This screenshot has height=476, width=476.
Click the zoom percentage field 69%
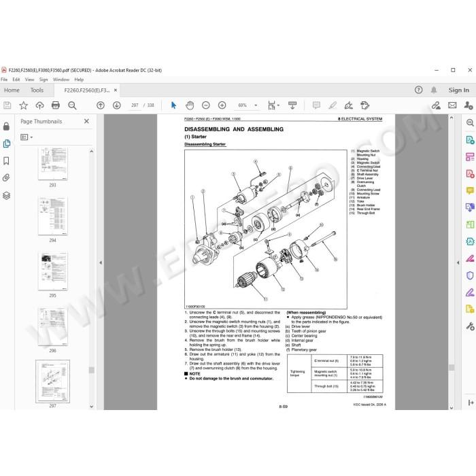(243, 105)
